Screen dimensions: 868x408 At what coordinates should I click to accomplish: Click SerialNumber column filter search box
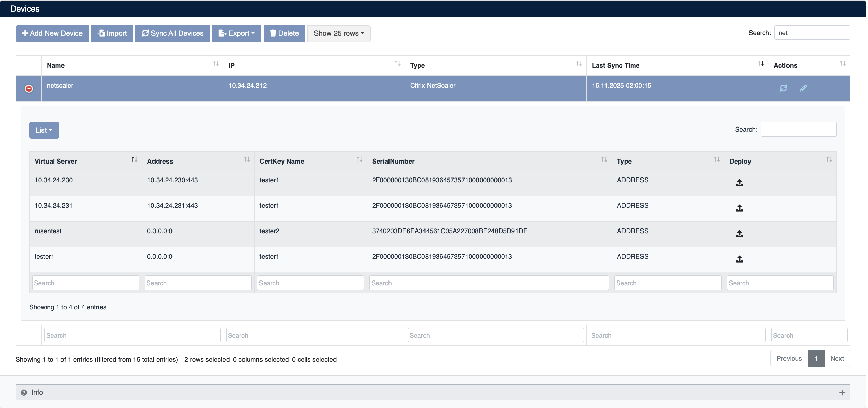pyautogui.click(x=489, y=283)
